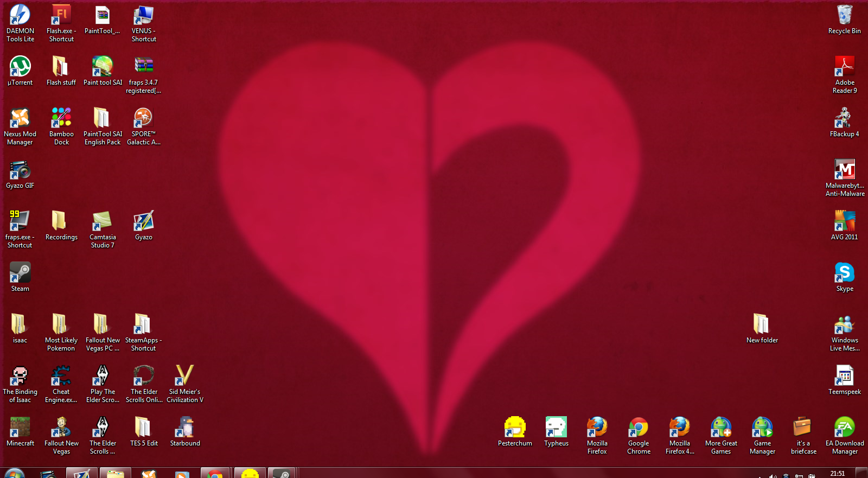The image size is (868, 478).
Task: Open Pesterchum desktop icon
Action: tap(515, 432)
